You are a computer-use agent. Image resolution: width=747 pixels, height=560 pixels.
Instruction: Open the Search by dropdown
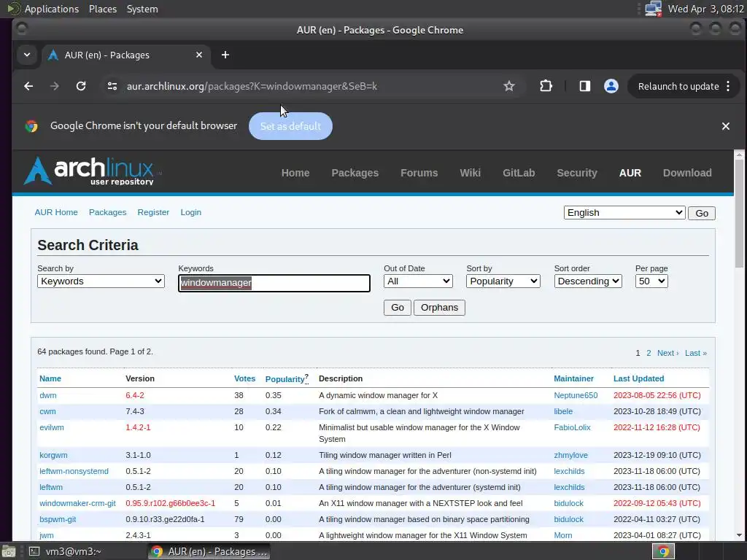pos(101,281)
